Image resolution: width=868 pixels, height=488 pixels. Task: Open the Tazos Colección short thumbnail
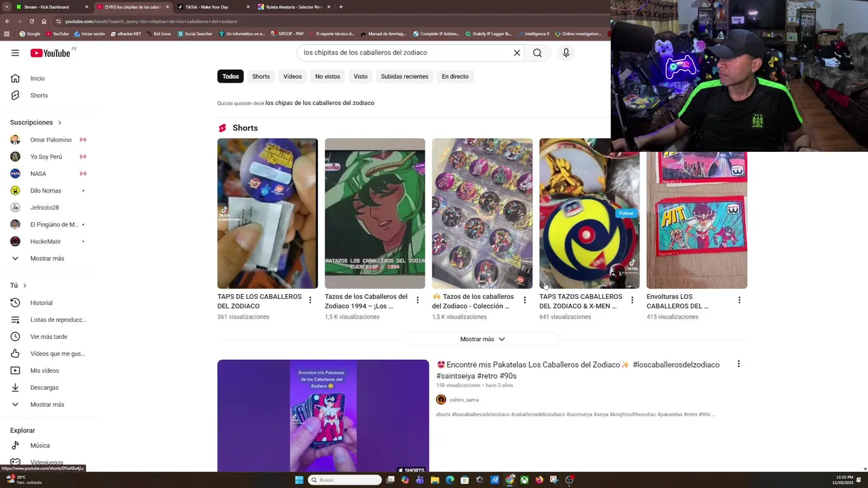click(x=482, y=213)
